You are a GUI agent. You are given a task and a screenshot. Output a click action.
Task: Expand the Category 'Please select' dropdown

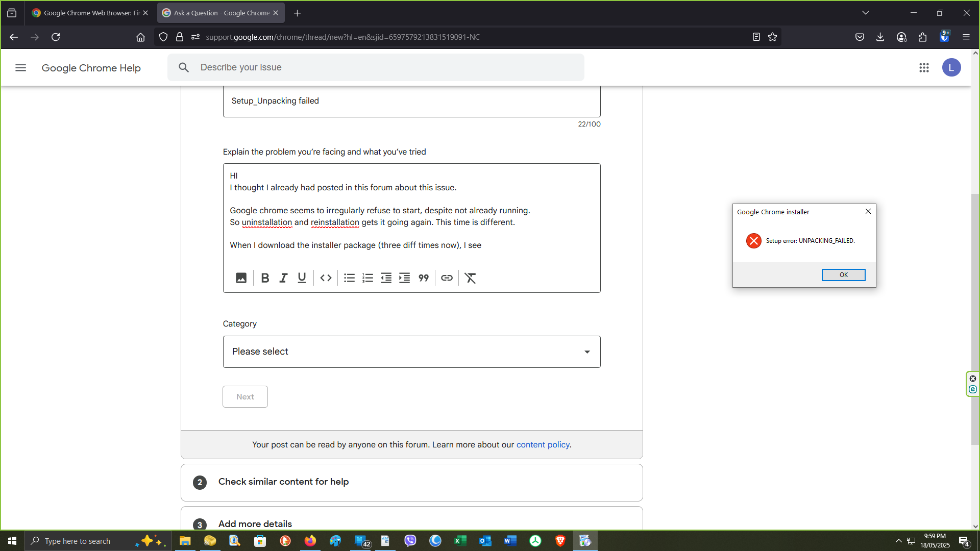click(x=411, y=352)
